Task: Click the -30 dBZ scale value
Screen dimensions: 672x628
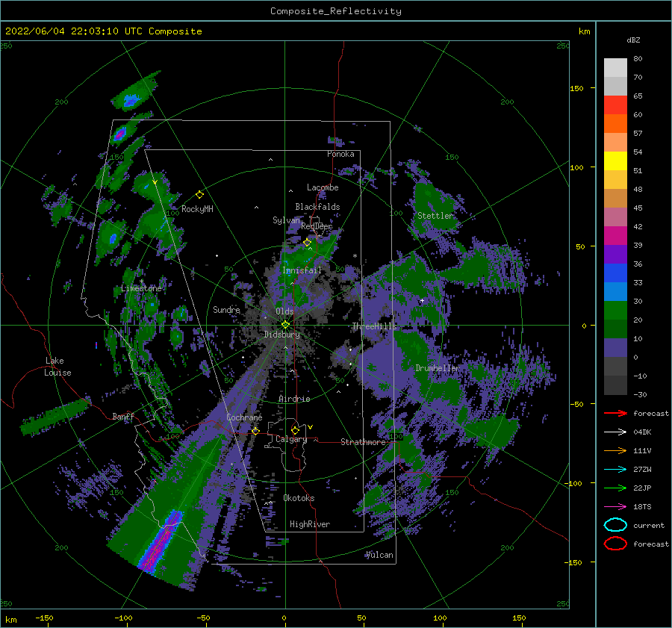Action: [640, 394]
